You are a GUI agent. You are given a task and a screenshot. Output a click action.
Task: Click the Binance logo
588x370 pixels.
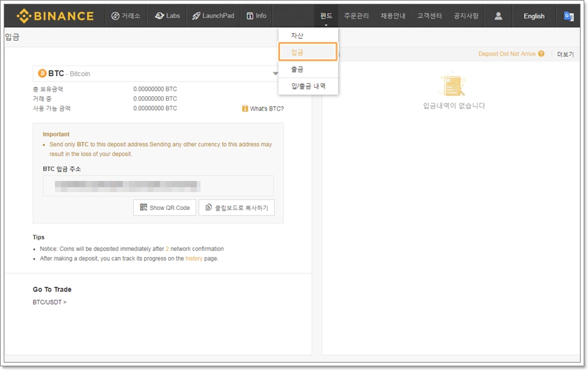tap(55, 16)
